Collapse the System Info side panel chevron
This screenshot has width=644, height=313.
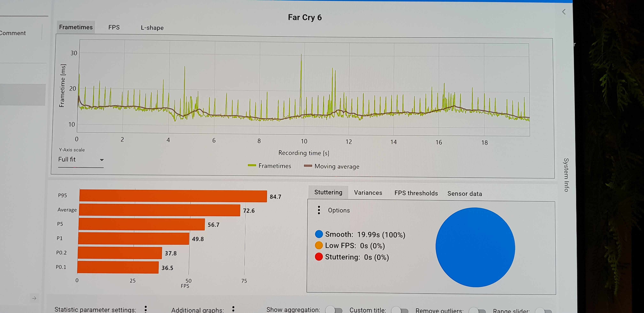click(563, 12)
